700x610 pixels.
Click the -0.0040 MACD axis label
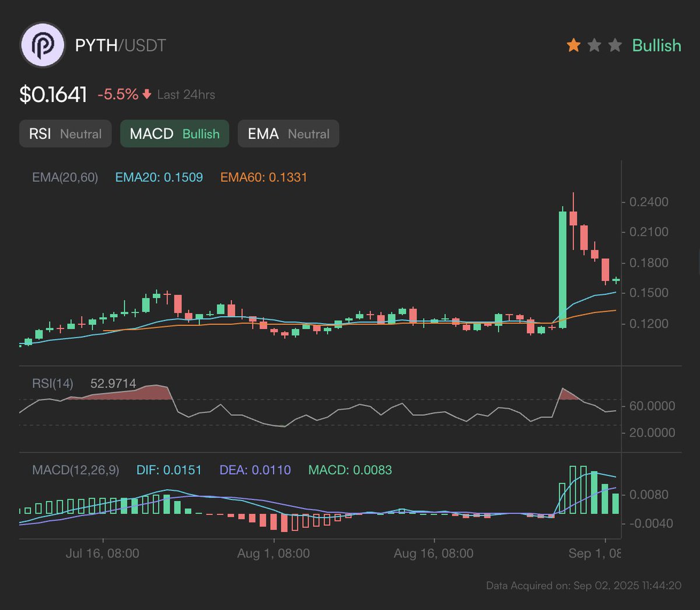pos(651,524)
